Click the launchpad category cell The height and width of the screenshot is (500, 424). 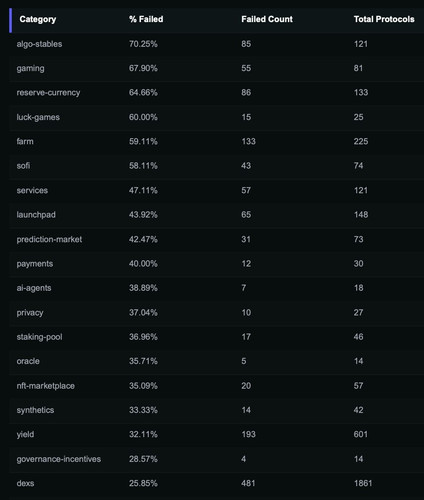[36, 215]
